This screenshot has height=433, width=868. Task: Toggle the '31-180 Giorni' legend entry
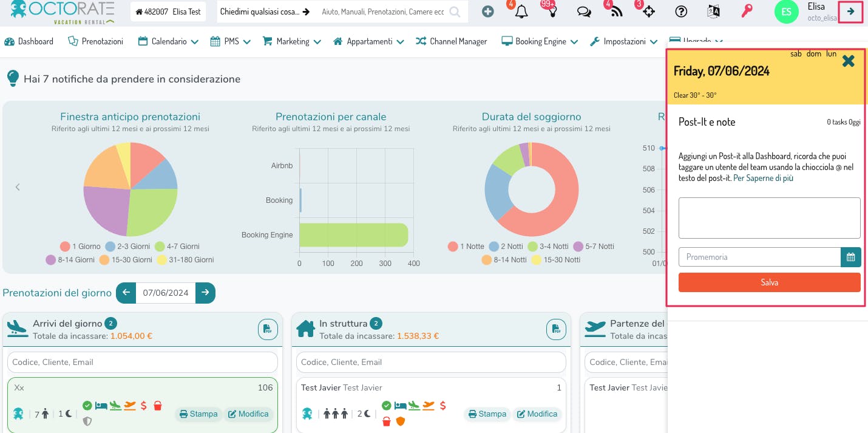[185, 260]
